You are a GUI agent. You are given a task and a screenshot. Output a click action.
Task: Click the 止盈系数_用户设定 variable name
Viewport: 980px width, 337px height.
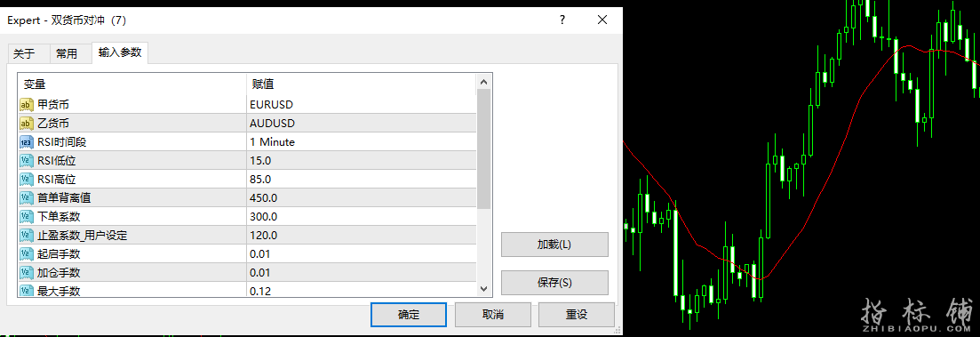[x=83, y=236]
